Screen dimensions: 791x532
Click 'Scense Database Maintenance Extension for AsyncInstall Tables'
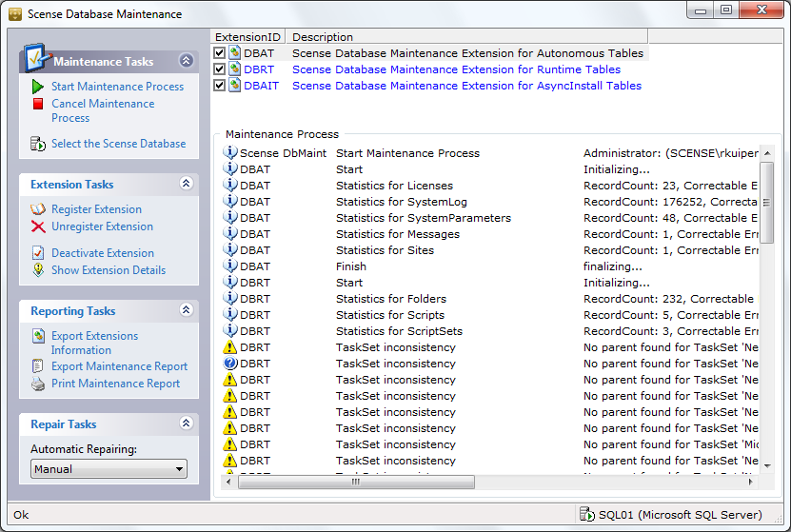[466, 86]
